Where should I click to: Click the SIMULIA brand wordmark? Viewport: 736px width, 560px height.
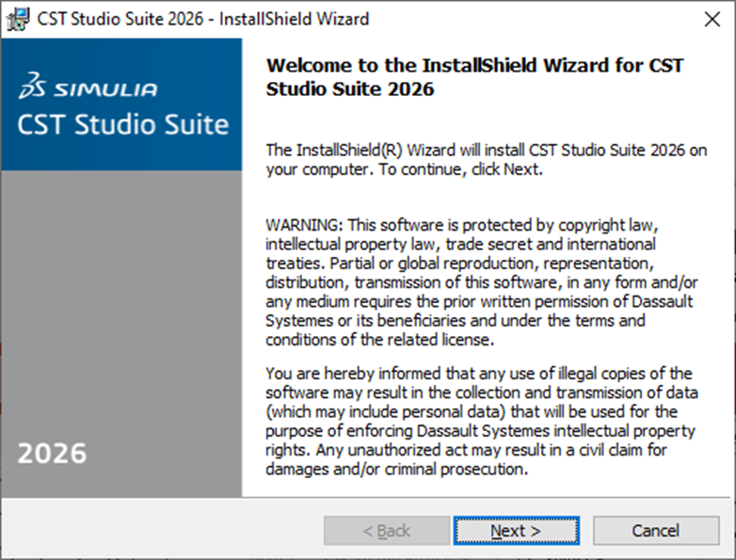click(x=105, y=90)
